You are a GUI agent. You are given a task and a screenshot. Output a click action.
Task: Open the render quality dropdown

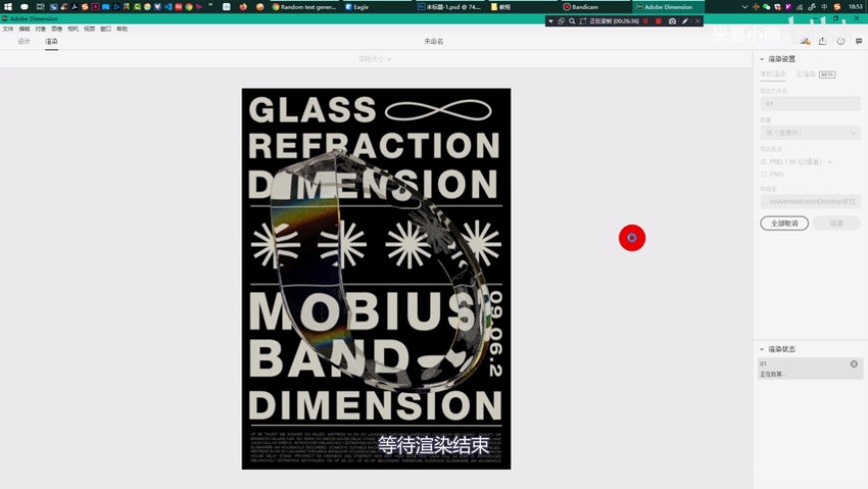coord(810,133)
